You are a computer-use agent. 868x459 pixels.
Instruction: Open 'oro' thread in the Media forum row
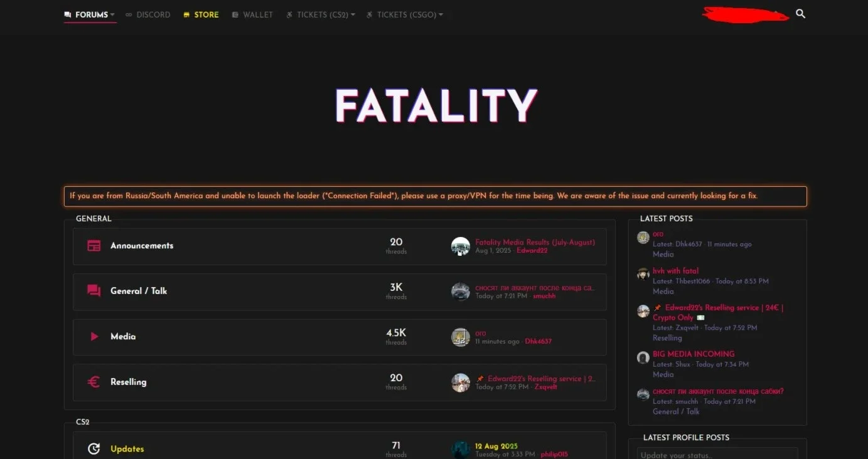click(481, 333)
